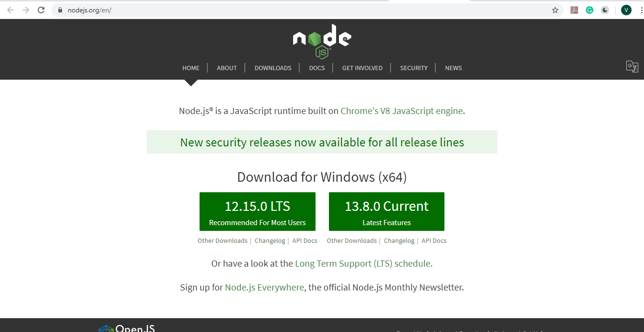Screen dimensions: 644x332
Task: Click the translate icon on the page
Action: 632,66
